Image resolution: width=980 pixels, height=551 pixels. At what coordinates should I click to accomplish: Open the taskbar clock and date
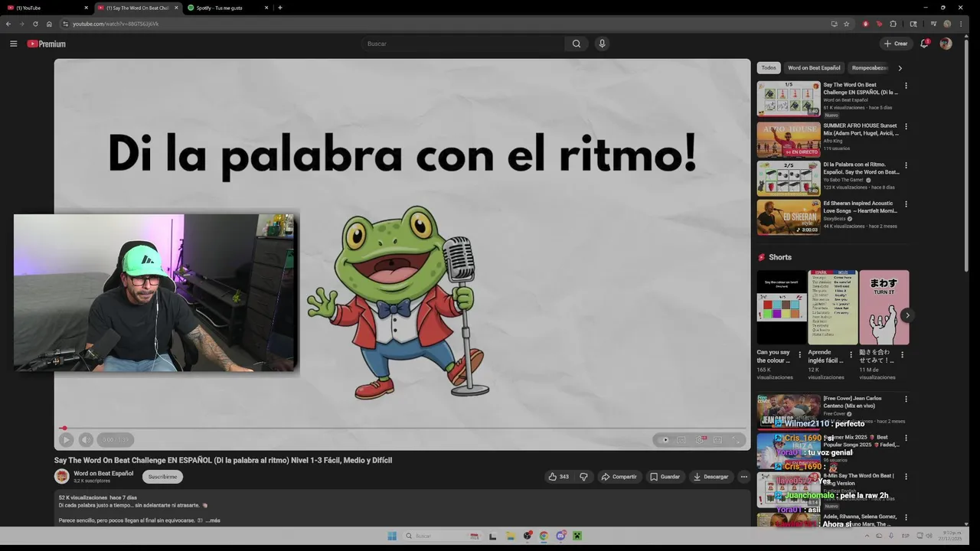pyautogui.click(x=952, y=536)
